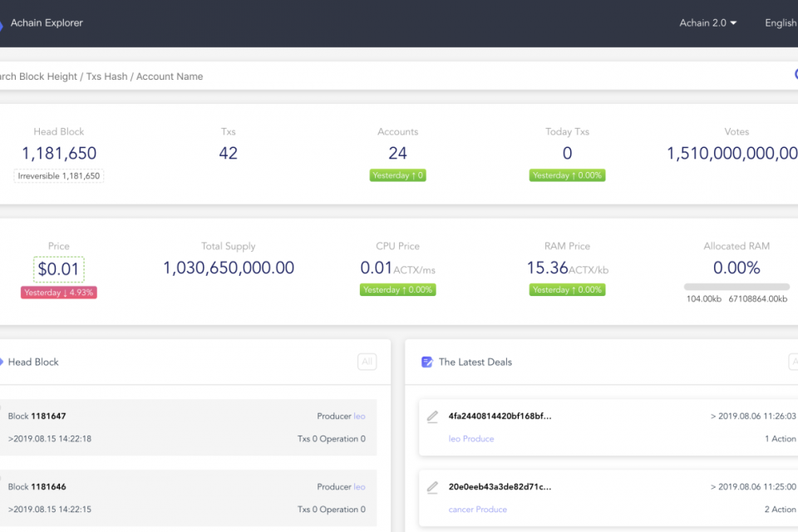The width and height of the screenshot is (798, 532).
Task: Open producer leo link for Block 1181647
Action: 359,416
